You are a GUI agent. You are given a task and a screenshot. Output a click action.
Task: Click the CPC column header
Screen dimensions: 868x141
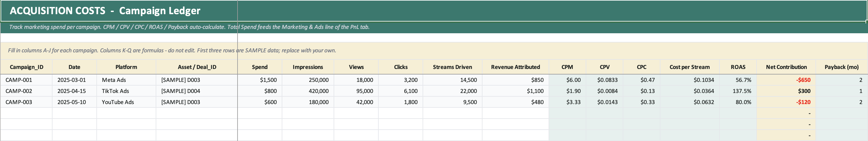pyautogui.click(x=642, y=67)
